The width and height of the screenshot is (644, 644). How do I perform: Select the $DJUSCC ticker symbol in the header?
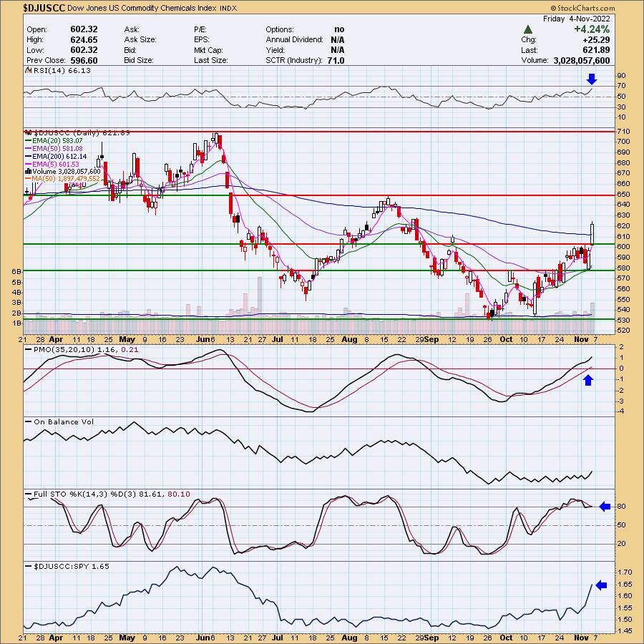pyautogui.click(x=44, y=8)
